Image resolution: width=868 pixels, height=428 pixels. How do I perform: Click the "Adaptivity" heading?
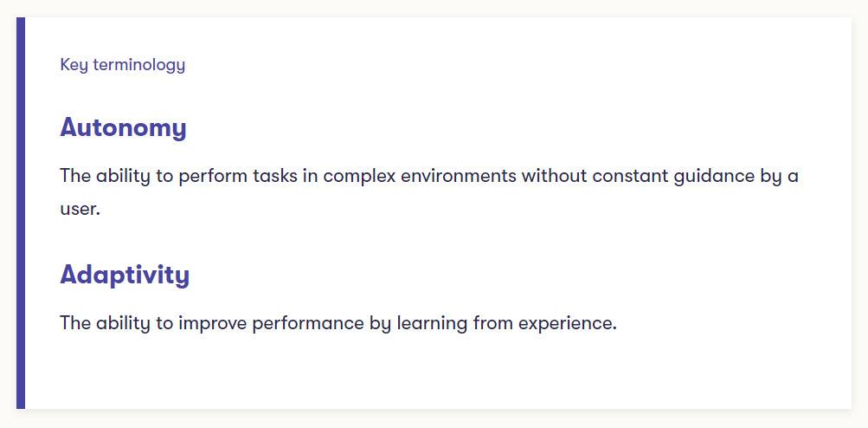point(125,275)
